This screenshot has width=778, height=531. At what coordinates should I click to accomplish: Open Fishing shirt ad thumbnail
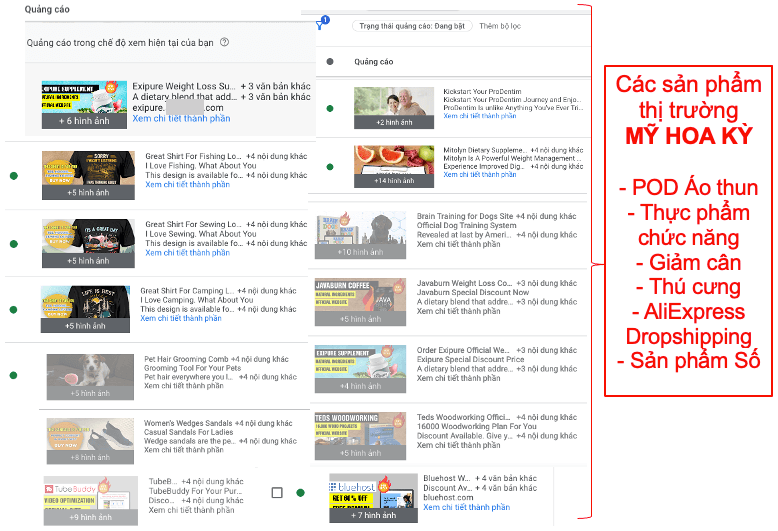[88, 175]
